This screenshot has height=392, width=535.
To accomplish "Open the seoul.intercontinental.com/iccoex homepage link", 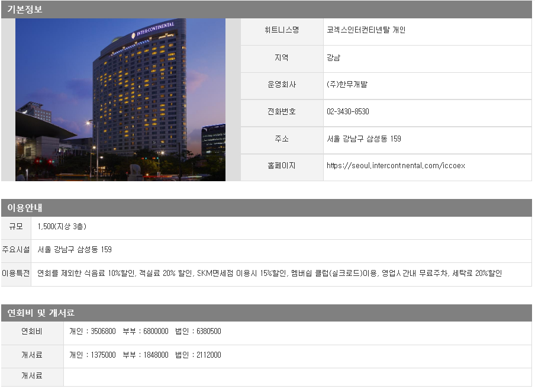I will tap(395, 166).
